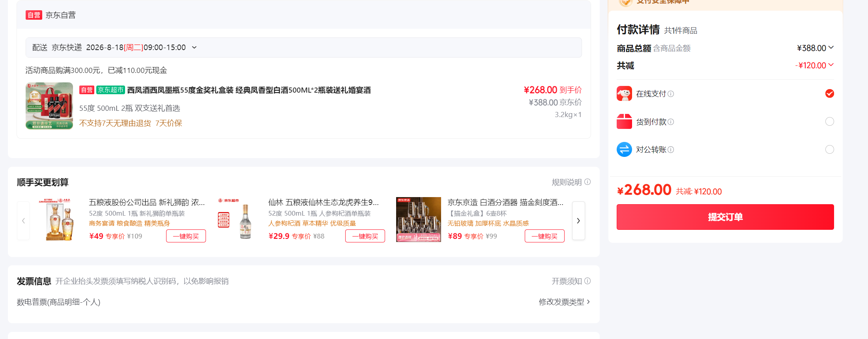Open the 五粮液 新礼狮韵 product image
This screenshot has height=339, width=868.
(x=60, y=220)
